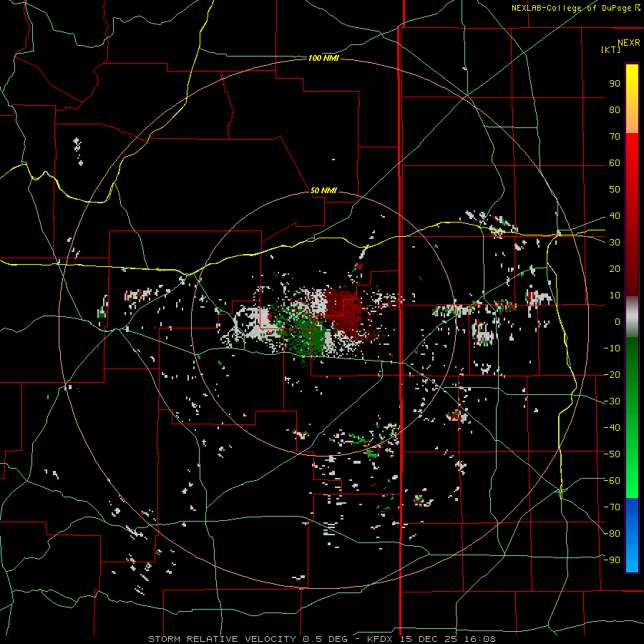644x644 pixels.
Task: Click the -80 value on velocity scale
Action: (612, 534)
